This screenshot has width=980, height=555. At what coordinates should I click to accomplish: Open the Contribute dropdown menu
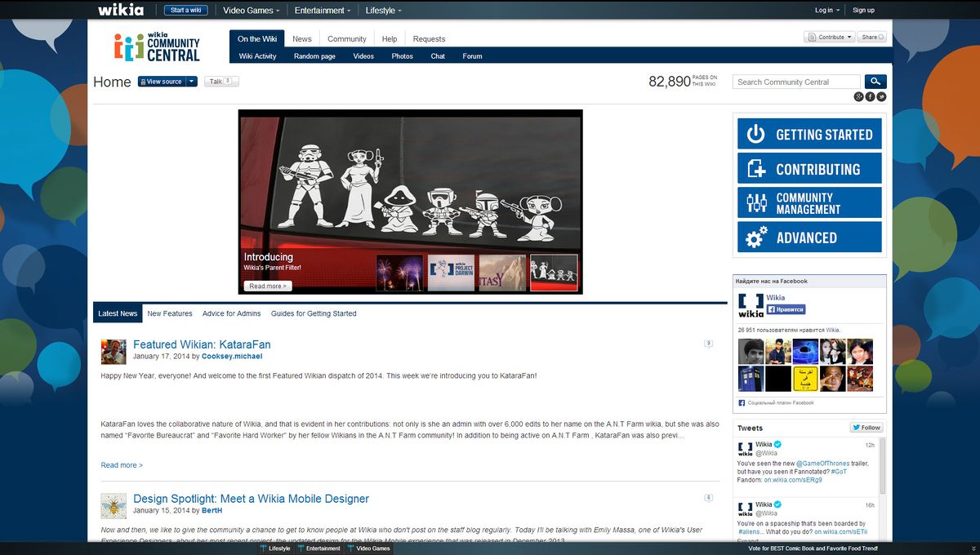tap(829, 37)
